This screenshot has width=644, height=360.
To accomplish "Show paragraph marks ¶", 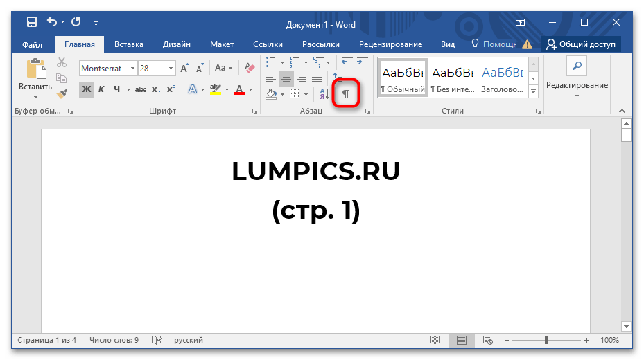I will (346, 94).
